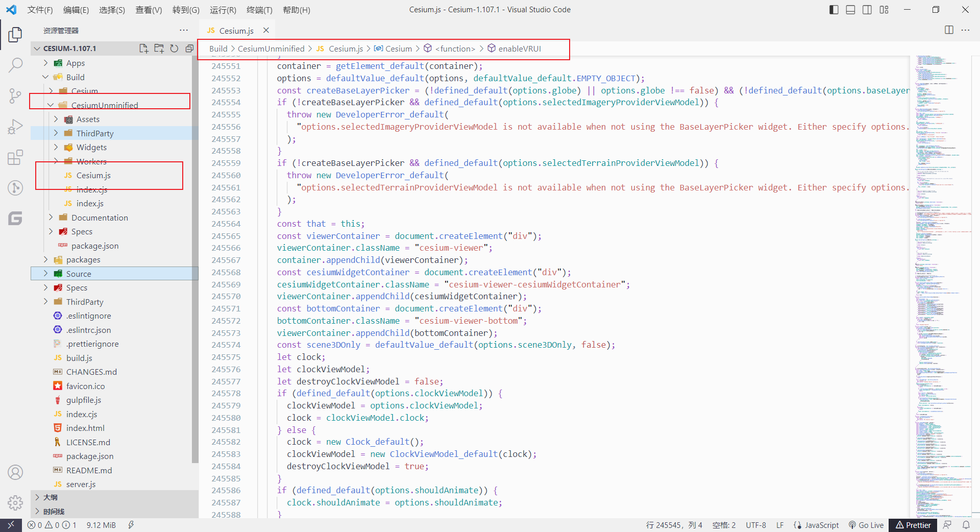Click Customize Layout icon in title bar
Screen dimensions: 980x532
(x=884, y=10)
